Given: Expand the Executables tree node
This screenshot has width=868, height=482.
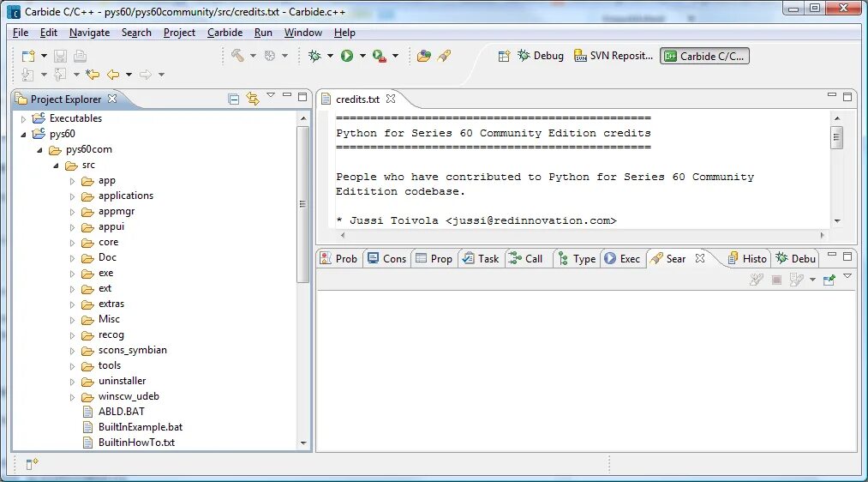Looking at the screenshot, I should tap(23, 118).
